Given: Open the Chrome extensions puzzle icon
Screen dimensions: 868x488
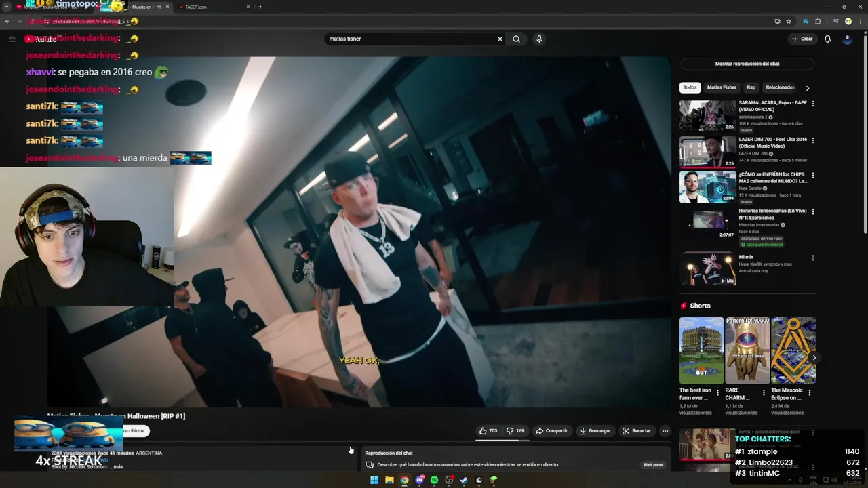Looking at the screenshot, I should pos(818,21).
